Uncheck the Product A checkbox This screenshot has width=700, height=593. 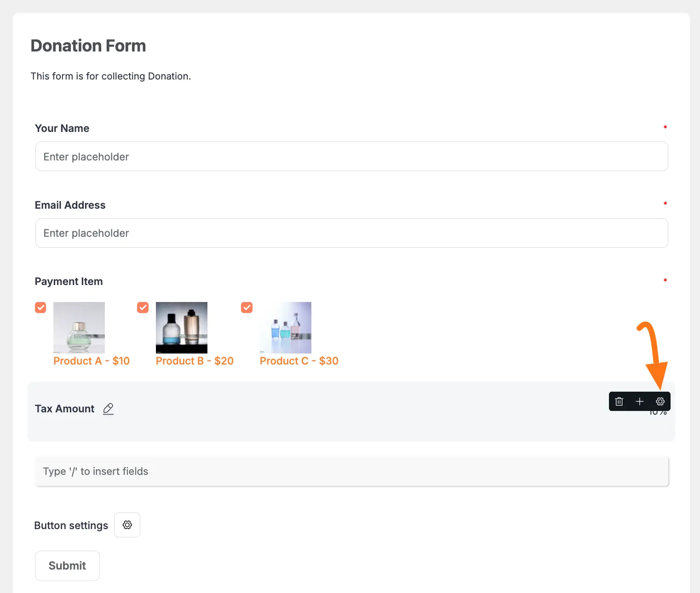click(40, 308)
